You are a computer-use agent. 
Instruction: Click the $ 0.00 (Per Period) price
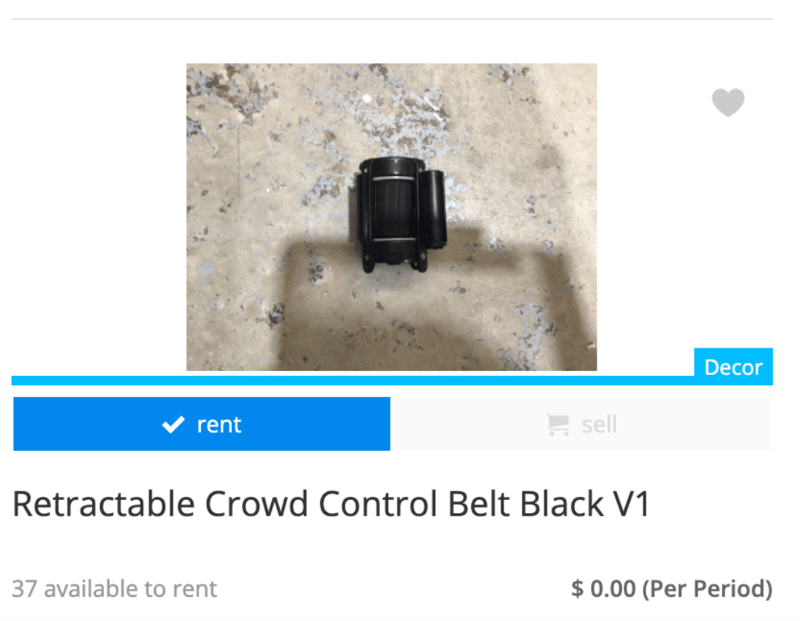pyautogui.click(x=671, y=589)
